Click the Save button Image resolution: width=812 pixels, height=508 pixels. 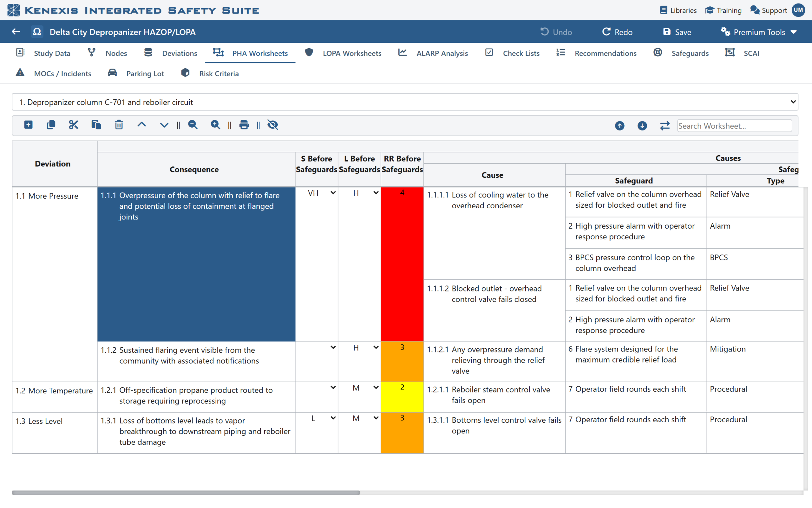pyautogui.click(x=677, y=32)
